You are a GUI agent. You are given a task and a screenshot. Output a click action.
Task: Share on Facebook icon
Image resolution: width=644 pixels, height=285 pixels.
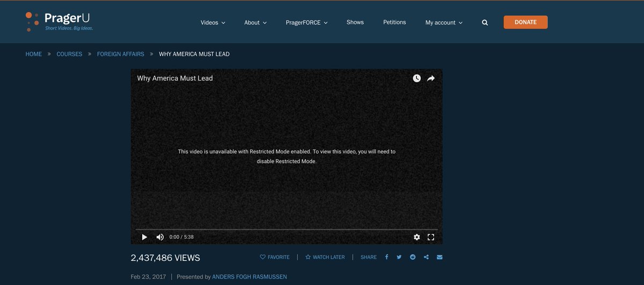[x=386, y=257]
